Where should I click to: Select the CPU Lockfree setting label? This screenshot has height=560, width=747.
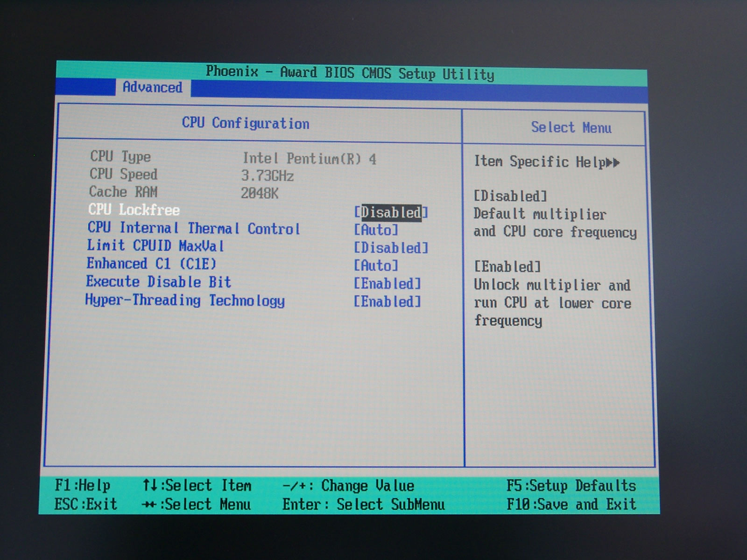[134, 210]
